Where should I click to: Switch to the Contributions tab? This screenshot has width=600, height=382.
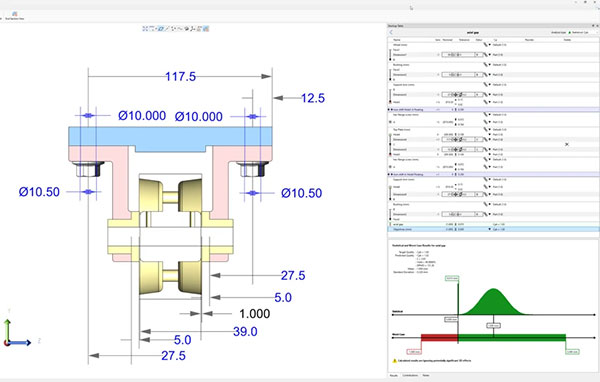(410, 375)
